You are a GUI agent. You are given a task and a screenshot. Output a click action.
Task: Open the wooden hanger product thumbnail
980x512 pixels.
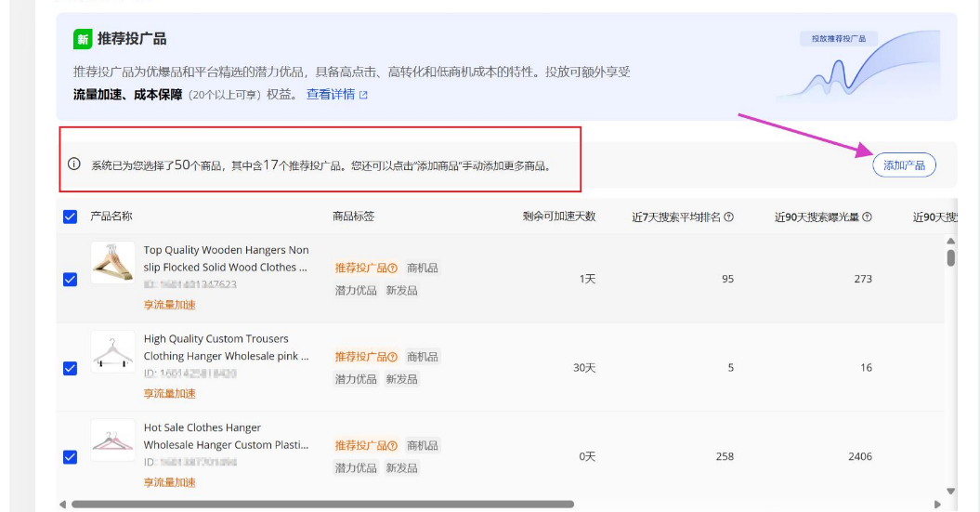coord(112,263)
